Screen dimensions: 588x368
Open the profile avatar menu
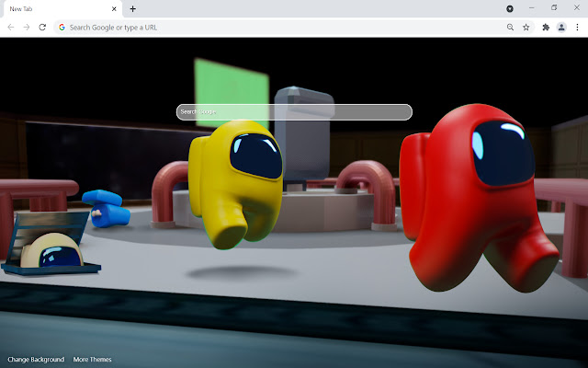[x=561, y=28]
